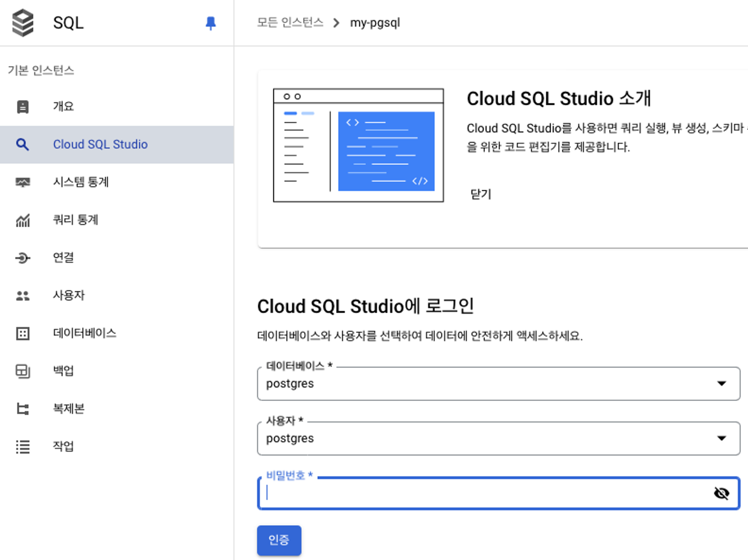Viewport: 748px width, 560px height.
Task: Click the 복제본 replica tree icon
Action: click(23, 408)
